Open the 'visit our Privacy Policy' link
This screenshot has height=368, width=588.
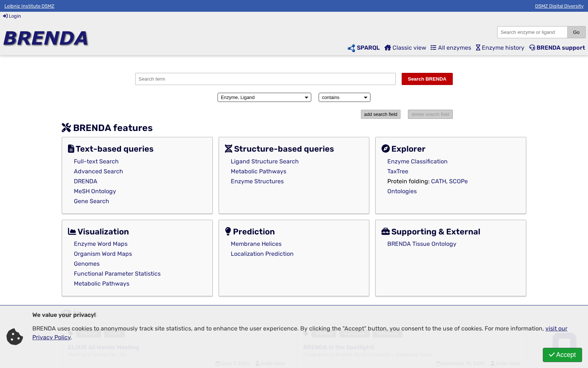coord(556,329)
